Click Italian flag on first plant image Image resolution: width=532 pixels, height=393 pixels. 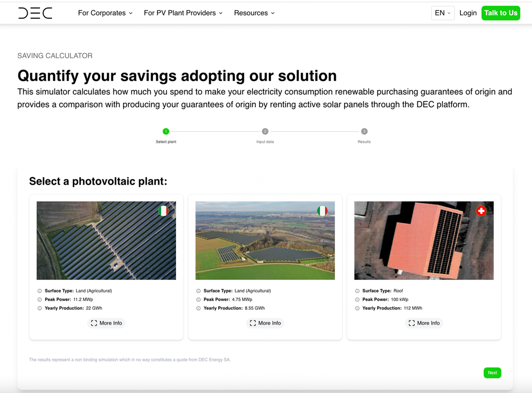coord(163,211)
